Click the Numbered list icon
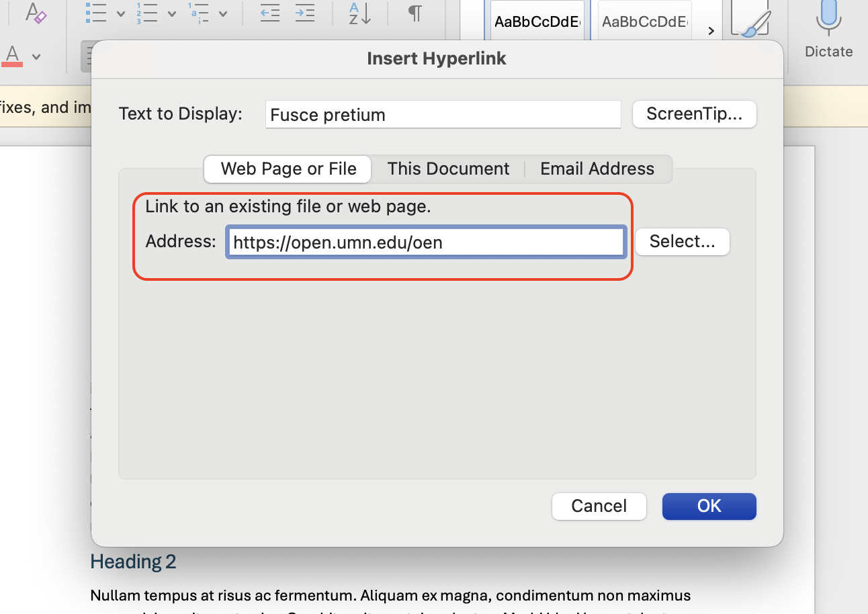The height and width of the screenshot is (614, 868). click(146, 13)
